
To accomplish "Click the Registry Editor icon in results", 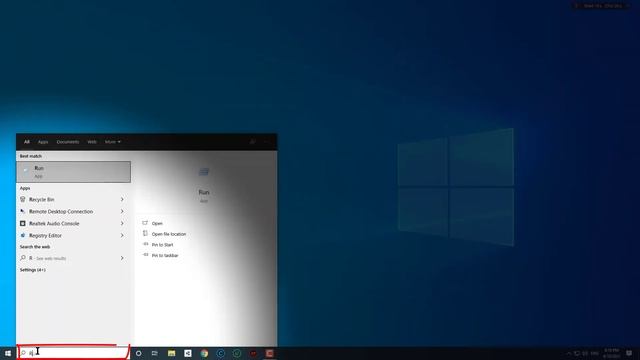I will click(23, 236).
